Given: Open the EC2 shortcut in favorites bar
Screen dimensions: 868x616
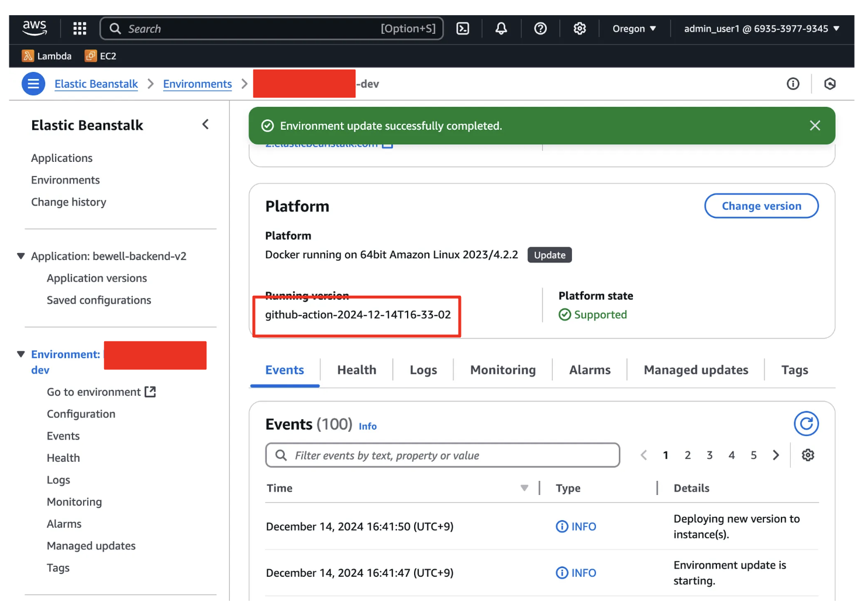Looking at the screenshot, I should (x=101, y=56).
